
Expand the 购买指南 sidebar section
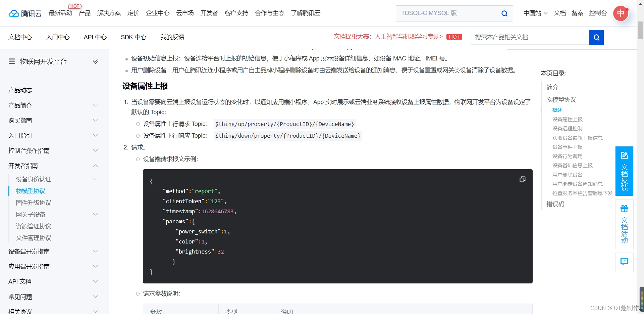(95, 120)
